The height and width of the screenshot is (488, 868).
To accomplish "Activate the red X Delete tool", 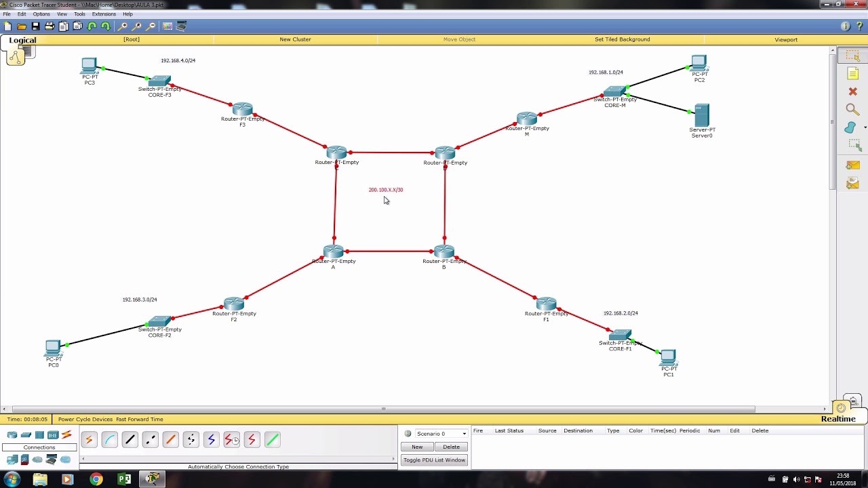I will [x=852, y=91].
